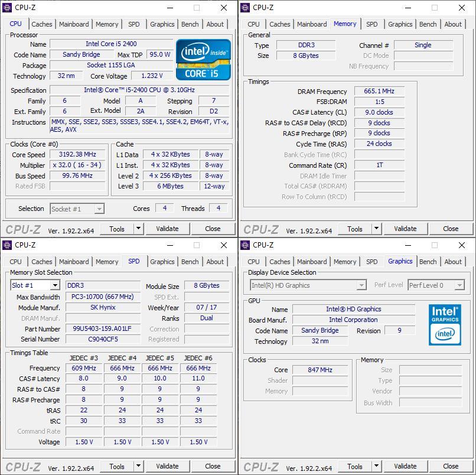Click the Max TDP value '95.0 W'

click(x=159, y=54)
